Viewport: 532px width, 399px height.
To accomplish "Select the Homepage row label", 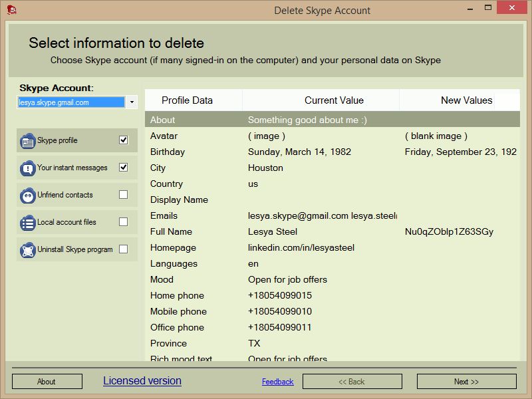I will (173, 247).
